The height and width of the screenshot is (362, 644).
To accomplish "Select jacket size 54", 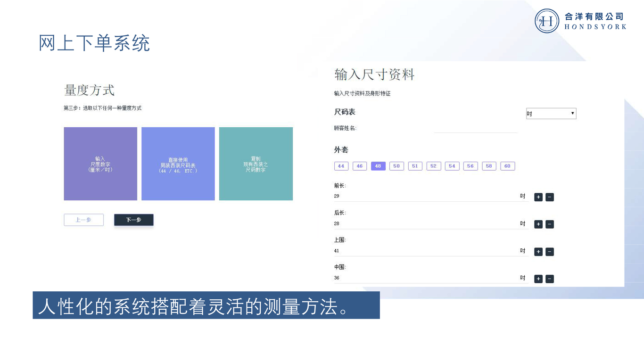I will point(452,166).
